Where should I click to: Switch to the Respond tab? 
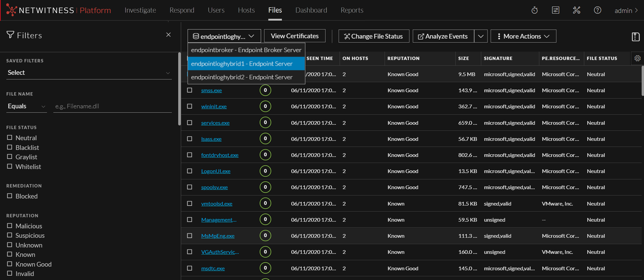click(x=182, y=10)
